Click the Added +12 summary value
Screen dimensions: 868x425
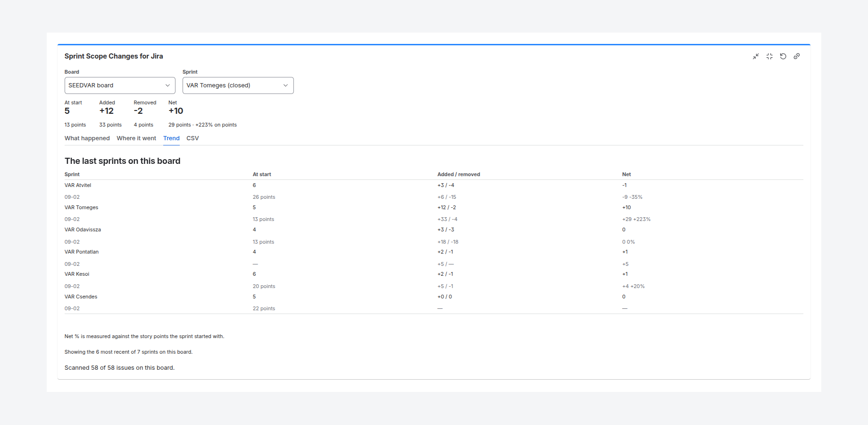point(107,111)
